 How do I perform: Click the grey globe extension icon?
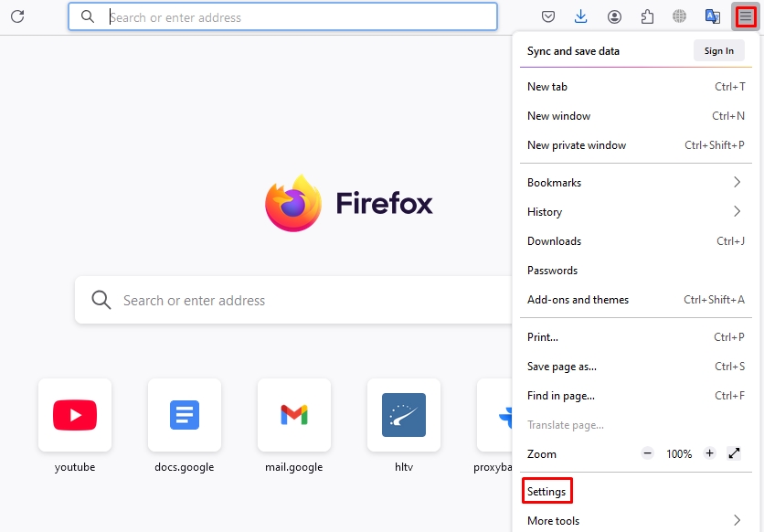pos(679,16)
